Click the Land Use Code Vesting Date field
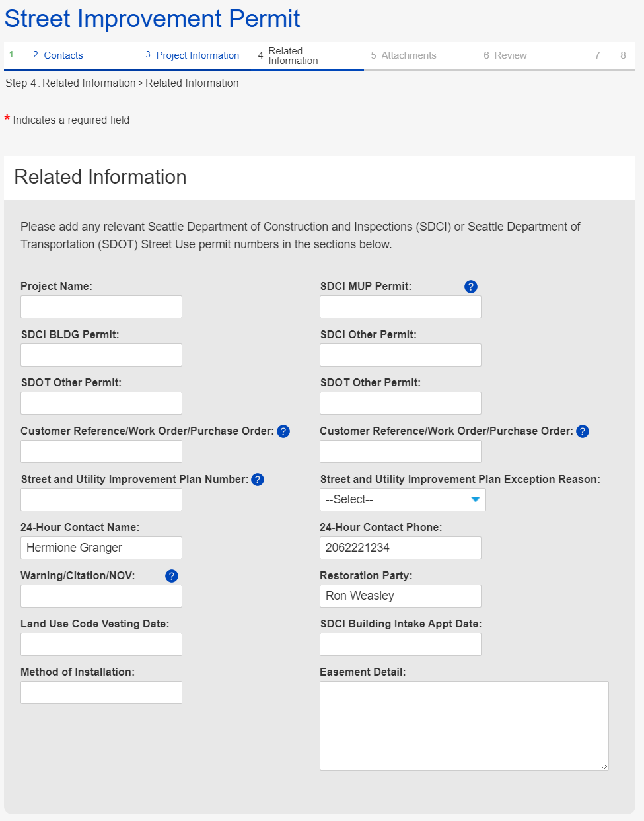Image resolution: width=644 pixels, height=821 pixels. [x=101, y=644]
